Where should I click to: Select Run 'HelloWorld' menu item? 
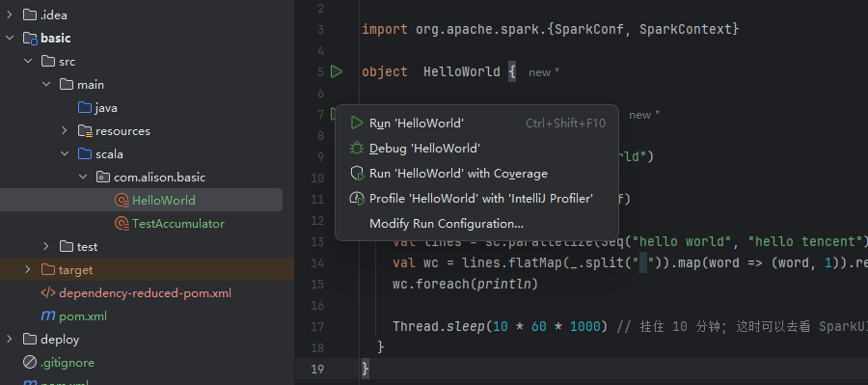pos(476,123)
